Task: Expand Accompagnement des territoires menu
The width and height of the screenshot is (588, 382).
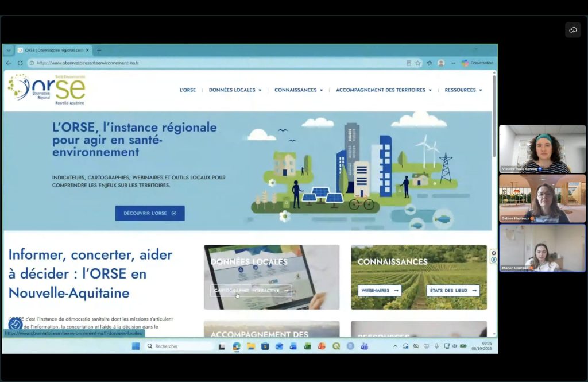Action: tap(384, 90)
